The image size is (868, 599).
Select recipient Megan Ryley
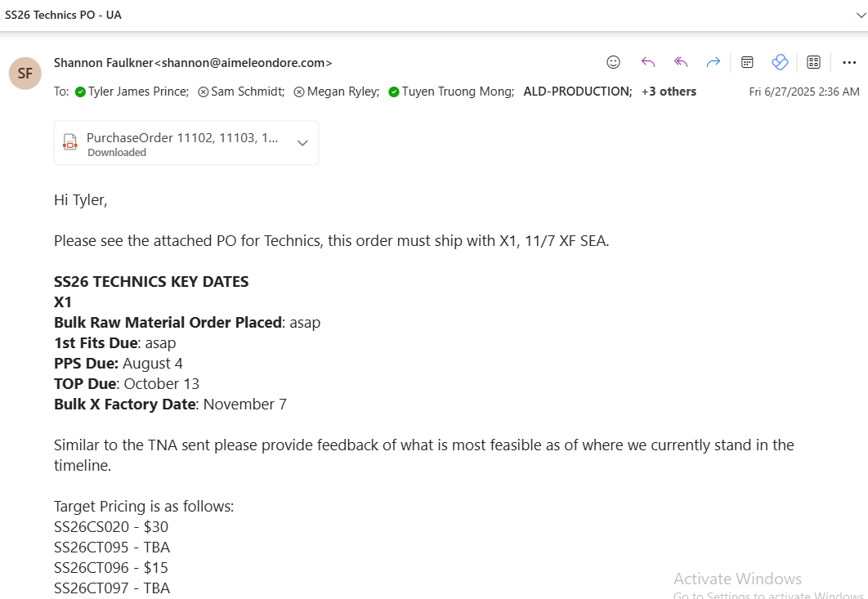click(343, 92)
